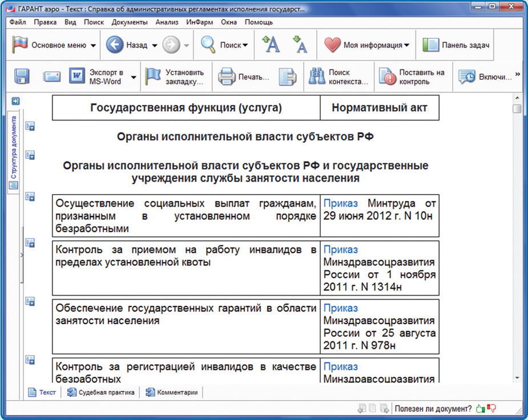Image resolution: width=528 pixels, height=420 pixels.
Task: Expand the Экспорт в MS-Word dropdown arrow
Action: [x=134, y=76]
